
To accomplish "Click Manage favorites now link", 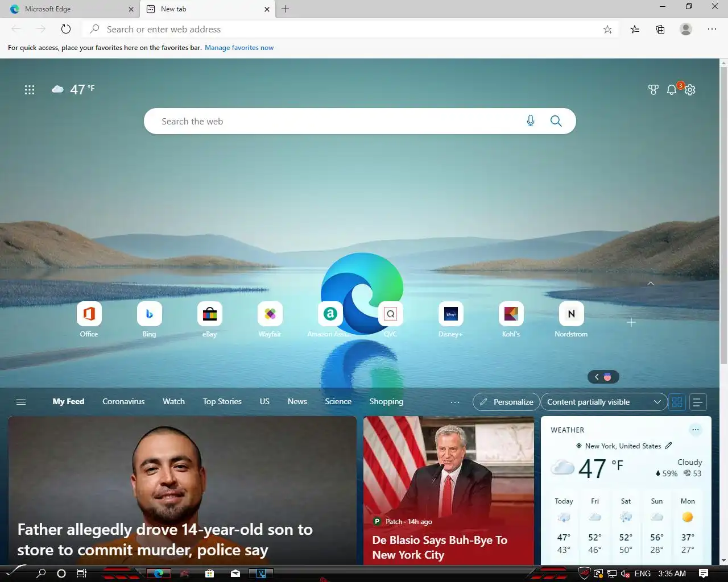I will tap(239, 48).
